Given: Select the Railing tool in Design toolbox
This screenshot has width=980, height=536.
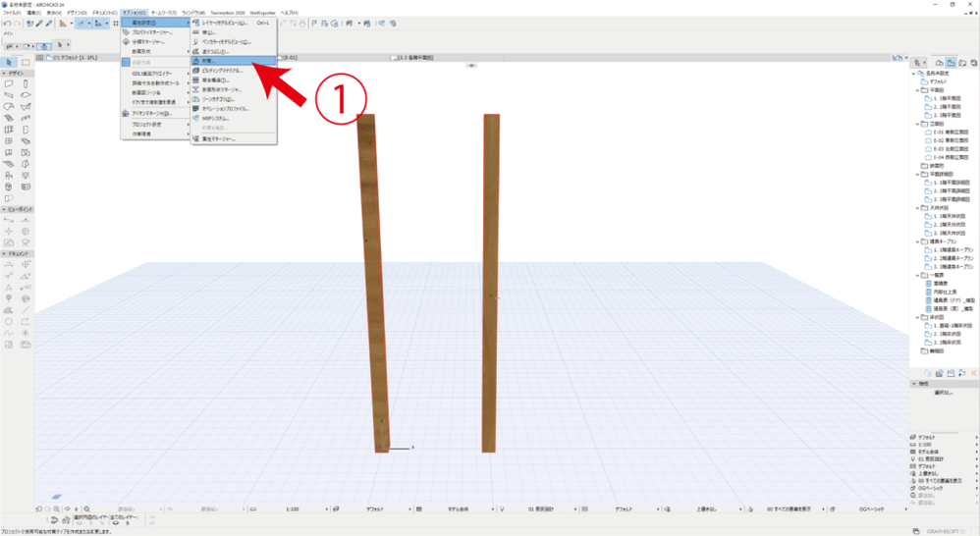Looking at the screenshot, I should point(26,118).
